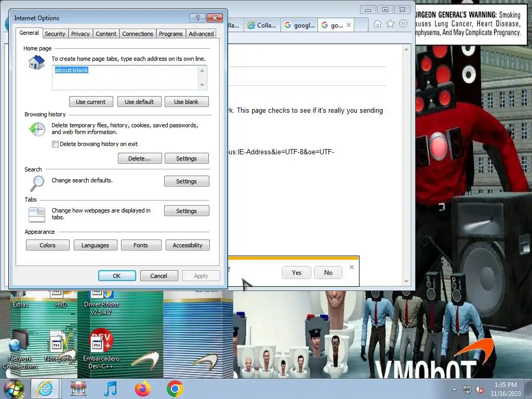The width and height of the screenshot is (532, 399).
Task: Click the network tray icon
Action: [x=467, y=389]
